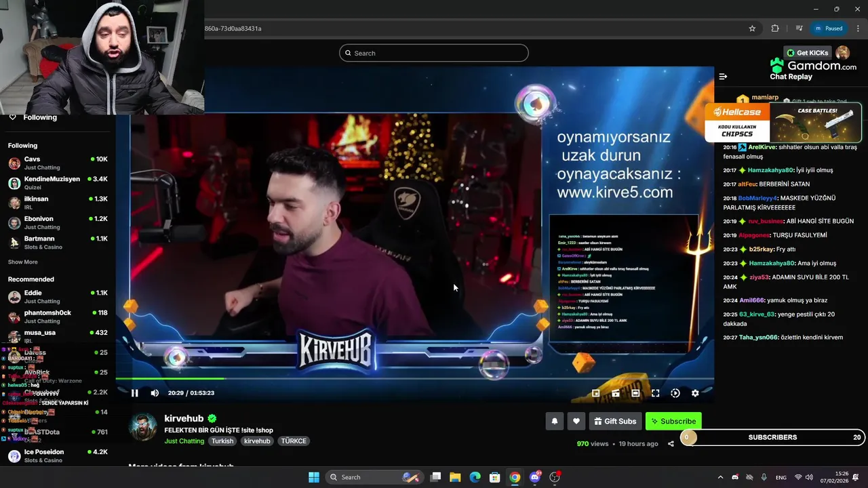
Task: Click the microphone tray icon
Action: (x=764, y=477)
